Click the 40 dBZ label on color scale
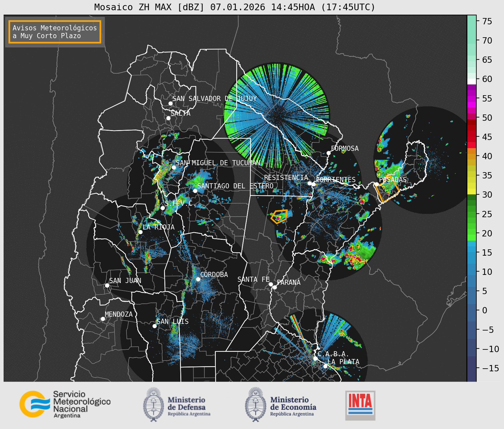 tap(487, 156)
